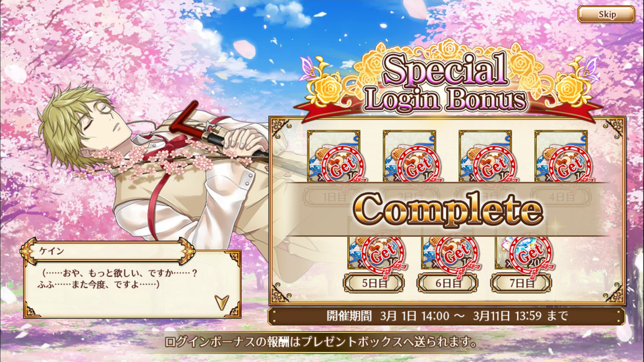Click the Skip button
This screenshot has height=362, width=644.
[606, 14]
